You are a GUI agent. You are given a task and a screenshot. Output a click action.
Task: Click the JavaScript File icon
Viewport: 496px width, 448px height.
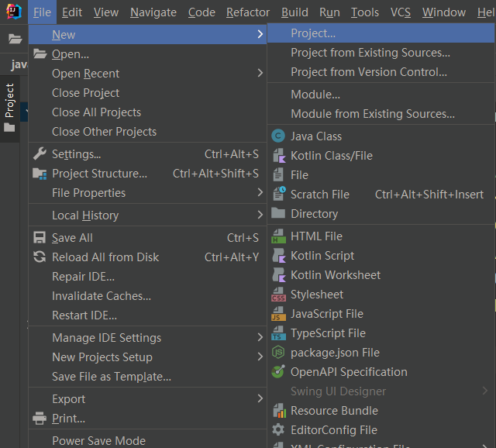278,314
